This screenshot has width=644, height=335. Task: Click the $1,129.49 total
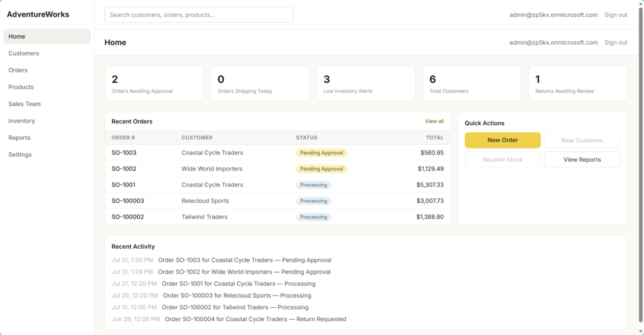430,169
